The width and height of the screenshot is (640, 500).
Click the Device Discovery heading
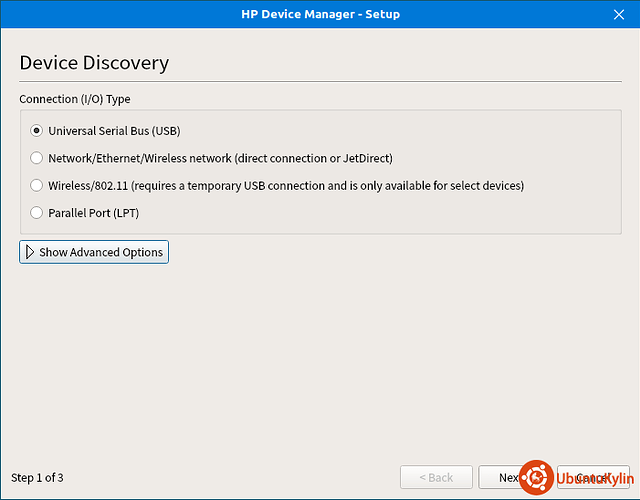point(94,63)
